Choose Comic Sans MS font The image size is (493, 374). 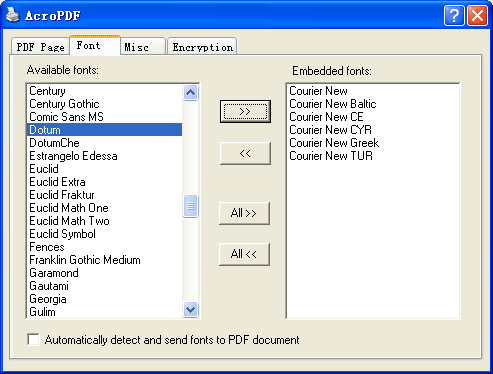click(104, 117)
